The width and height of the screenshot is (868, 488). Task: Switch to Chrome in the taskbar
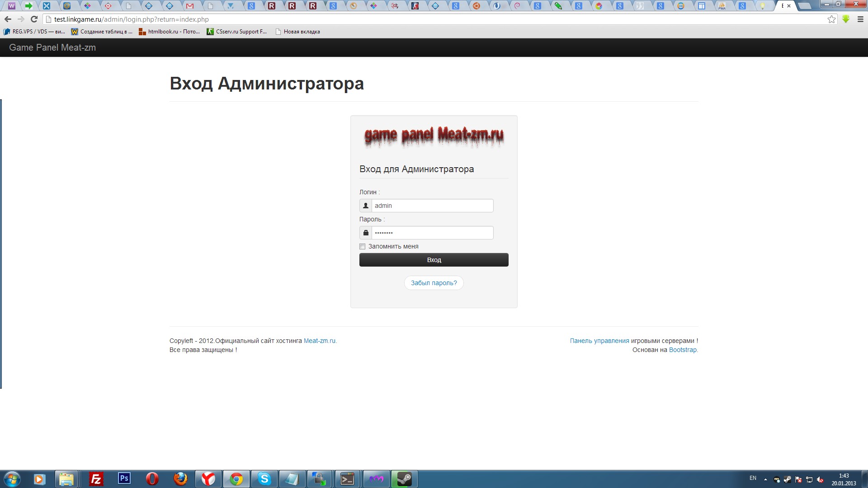click(236, 479)
